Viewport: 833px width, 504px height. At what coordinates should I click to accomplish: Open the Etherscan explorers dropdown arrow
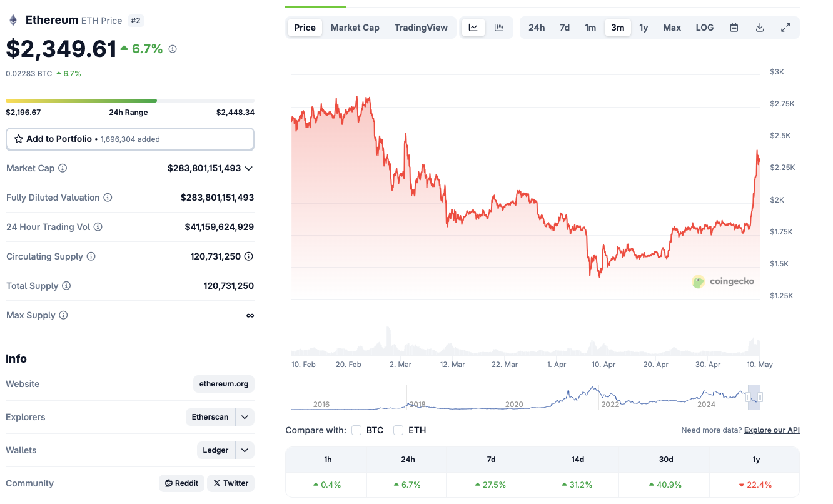pos(245,417)
